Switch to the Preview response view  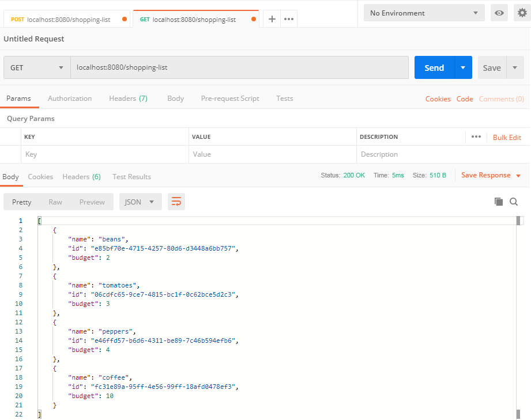(92, 202)
